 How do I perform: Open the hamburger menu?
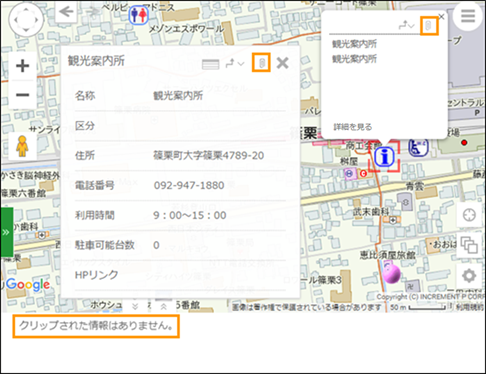click(468, 16)
